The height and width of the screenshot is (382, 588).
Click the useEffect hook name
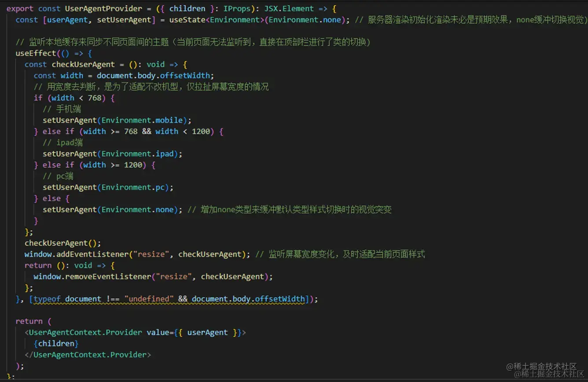(36, 53)
